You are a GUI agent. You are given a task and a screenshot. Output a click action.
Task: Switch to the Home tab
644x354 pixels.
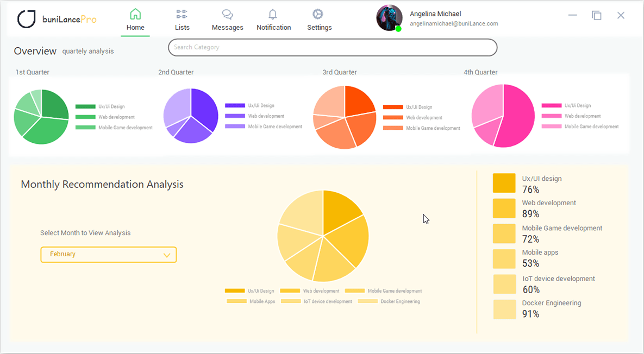pos(135,20)
